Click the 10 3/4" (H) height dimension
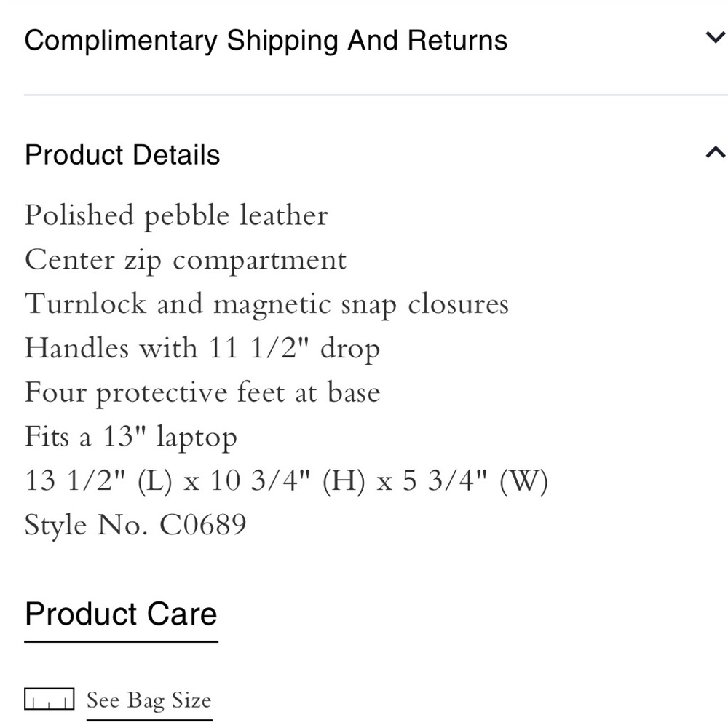Viewport: 728px width, 728px height. click(x=288, y=481)
